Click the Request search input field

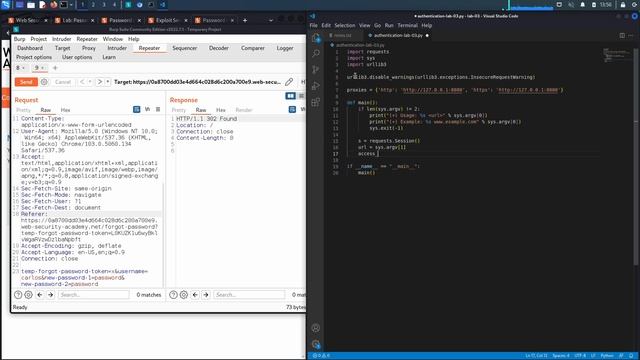(x=93, y=295)
